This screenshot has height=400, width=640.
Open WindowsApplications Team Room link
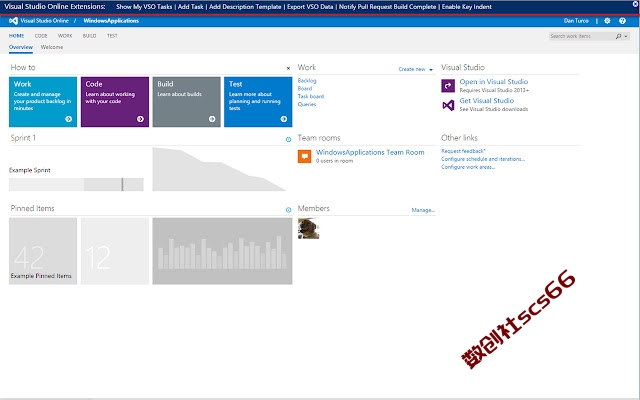pos(370,152)
